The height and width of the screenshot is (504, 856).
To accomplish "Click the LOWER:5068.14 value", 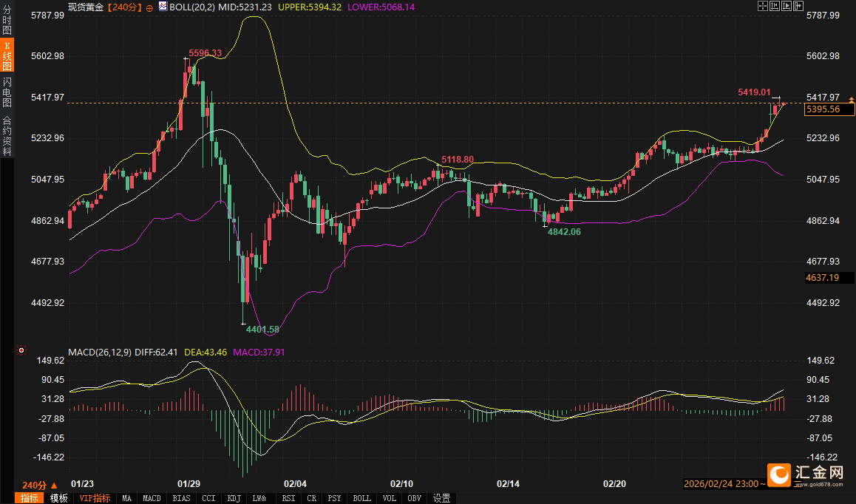I will tap(381, 7).
